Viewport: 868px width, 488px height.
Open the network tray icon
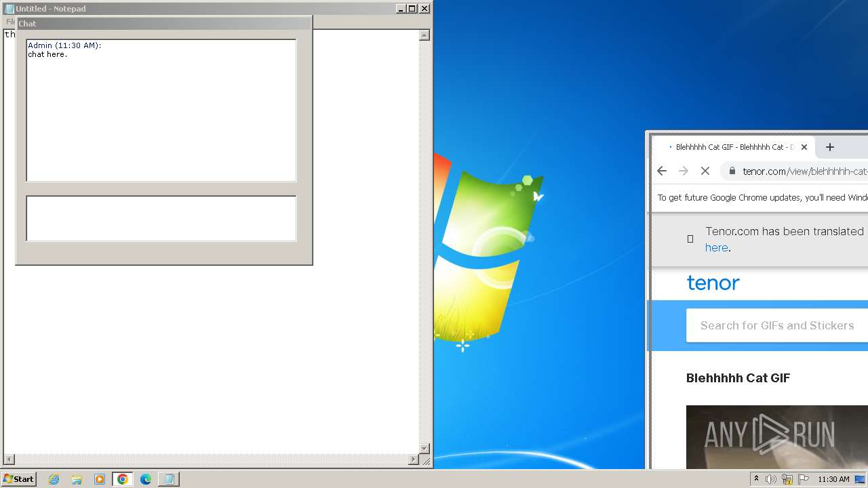coord(787,479)
